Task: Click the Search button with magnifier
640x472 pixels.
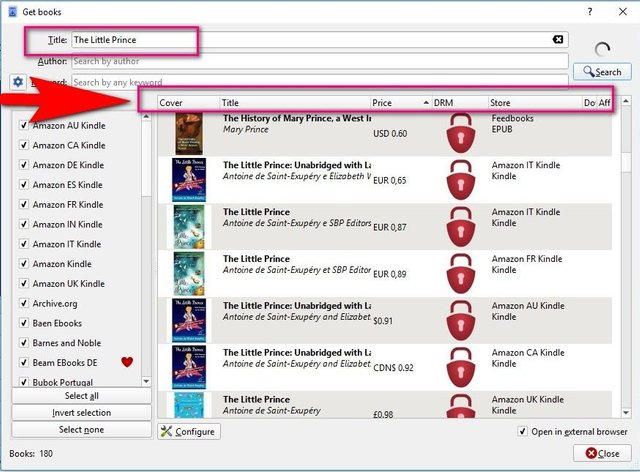Action: tap(602, 72)
